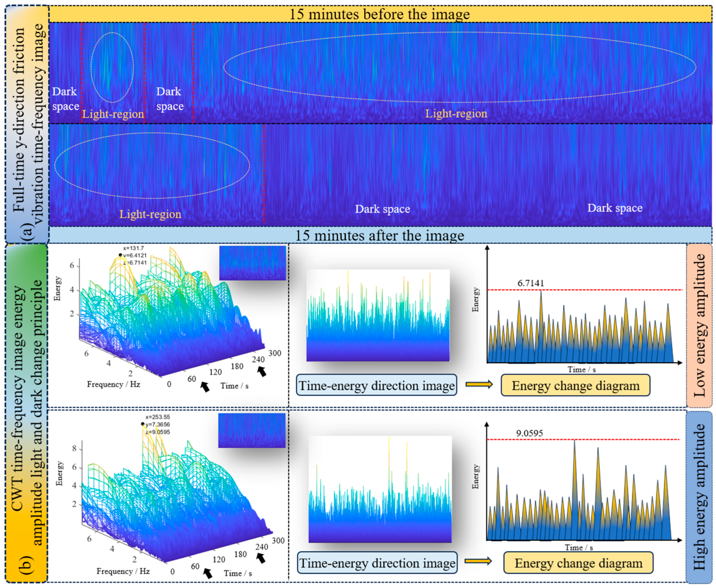The height and width of the screenshot is (588, 716).
Task: Click black arrow near 60 in upper plot
Action: pyautogui.click(x=205, y=387)
